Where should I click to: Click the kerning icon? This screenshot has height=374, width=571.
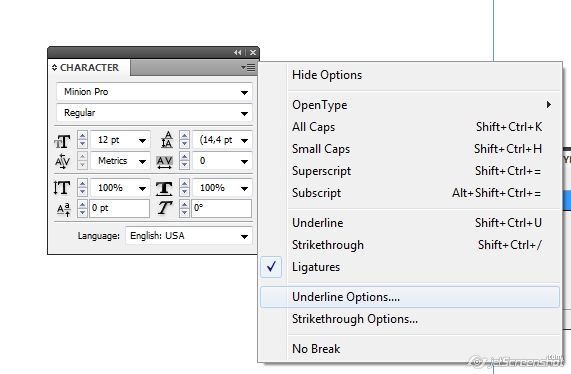pos(63,161)
